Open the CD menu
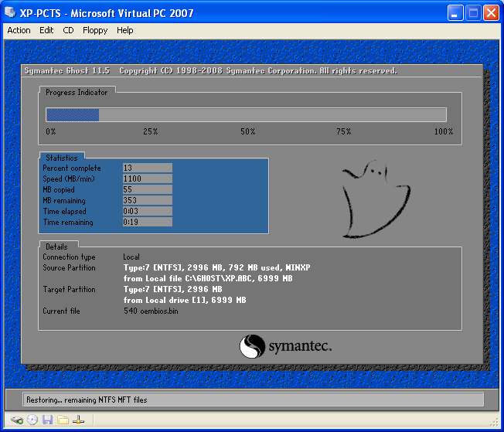 click(x=68, y=30)
